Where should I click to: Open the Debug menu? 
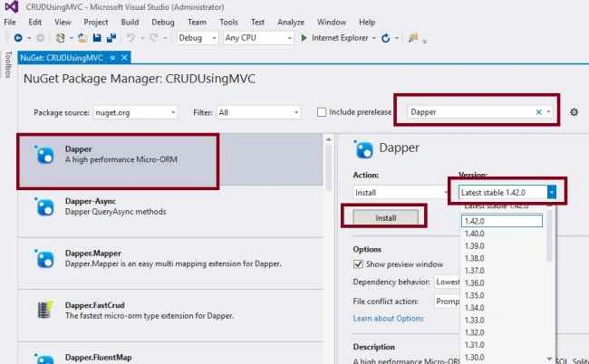(x=162, y=22)
